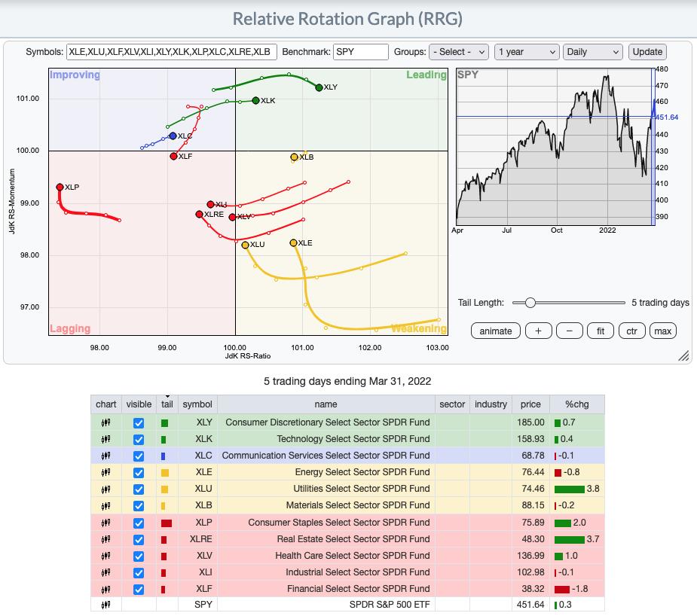Uncheck visibility for XLY
697x616 pixels.
click(x=139, y=422)
